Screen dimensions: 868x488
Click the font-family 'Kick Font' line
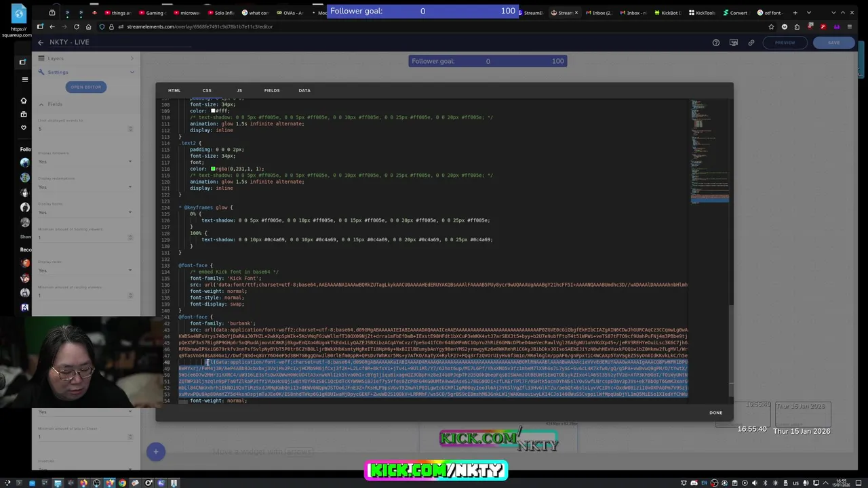coord(225,278)
